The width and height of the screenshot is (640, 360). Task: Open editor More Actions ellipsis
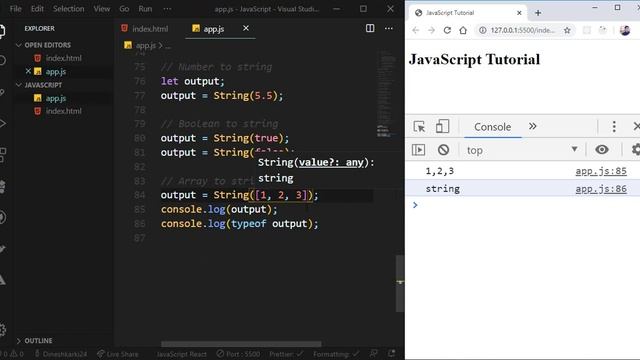389,28
